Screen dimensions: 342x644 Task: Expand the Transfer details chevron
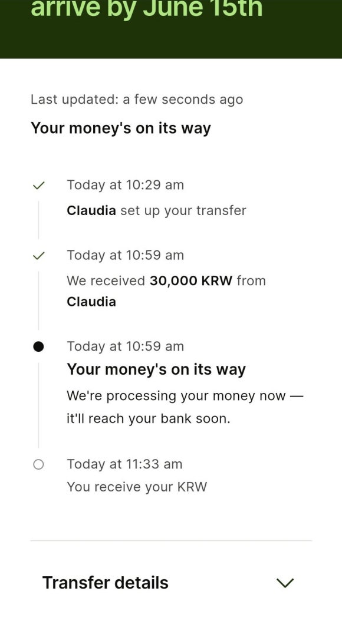tap(285, 583)
